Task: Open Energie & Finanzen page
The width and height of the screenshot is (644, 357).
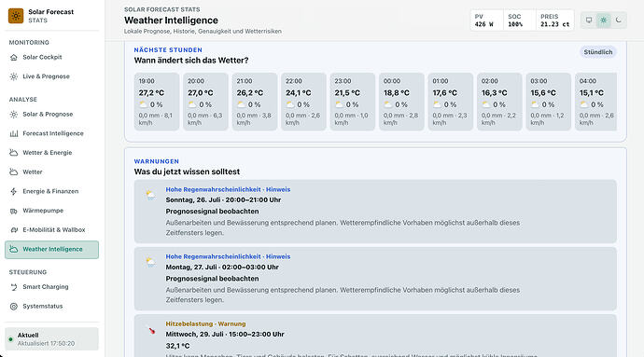Action: tap(51, 191)
